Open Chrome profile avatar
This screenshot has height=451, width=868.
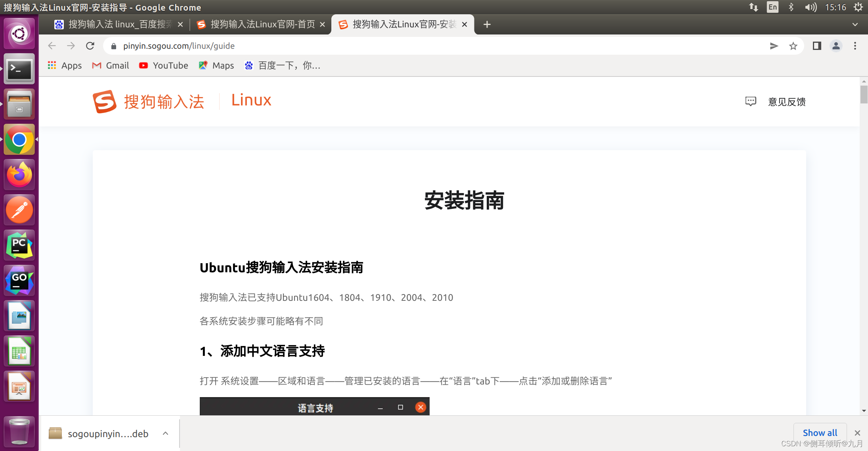[836, 46]
